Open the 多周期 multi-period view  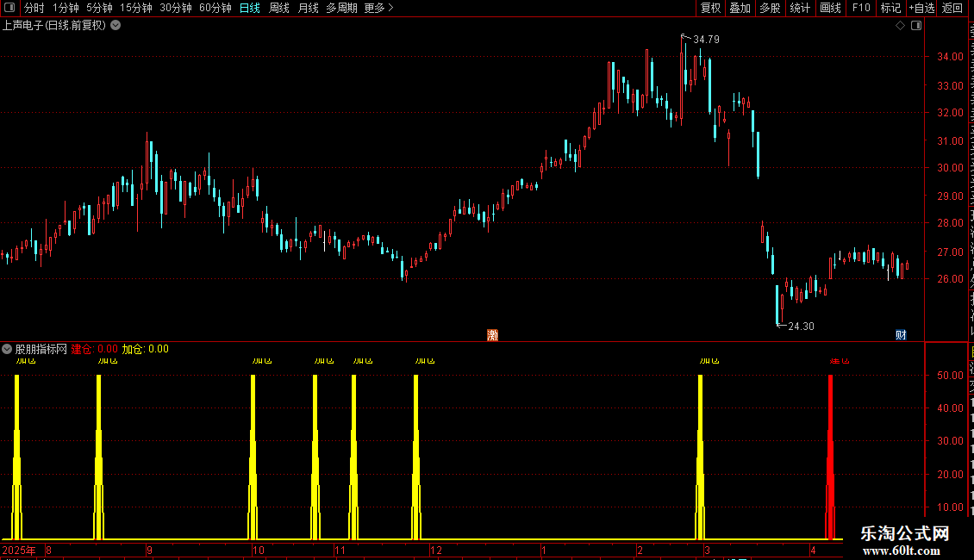tap(341, 8)
